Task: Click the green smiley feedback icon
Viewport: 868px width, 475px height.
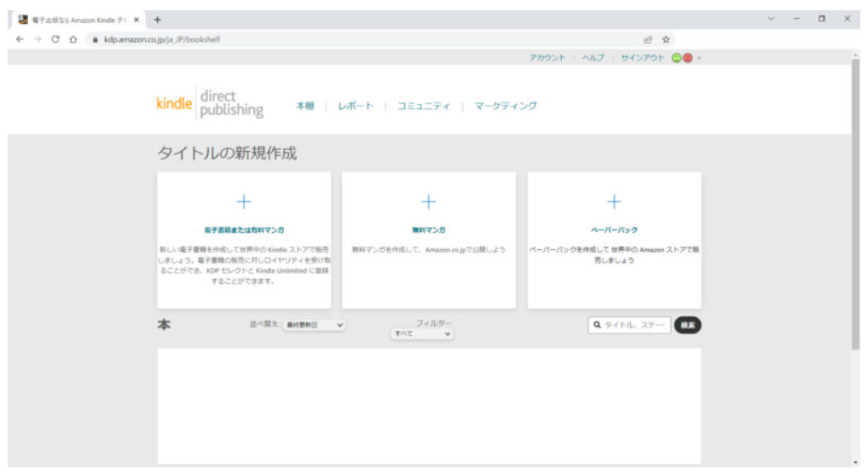Action: point(676,58)
